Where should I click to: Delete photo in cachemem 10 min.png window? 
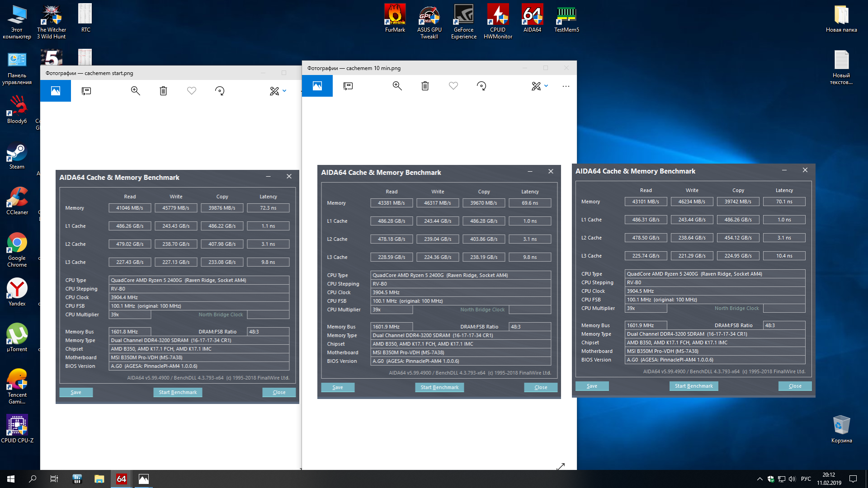point(425,86)
